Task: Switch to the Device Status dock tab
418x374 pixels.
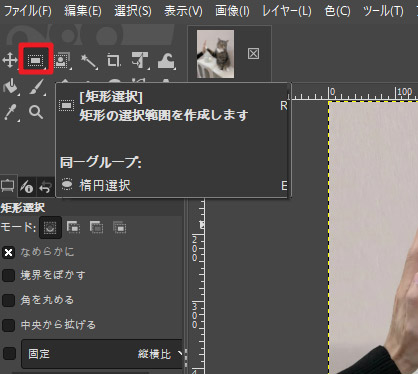Action: click(x=26, y=186)
